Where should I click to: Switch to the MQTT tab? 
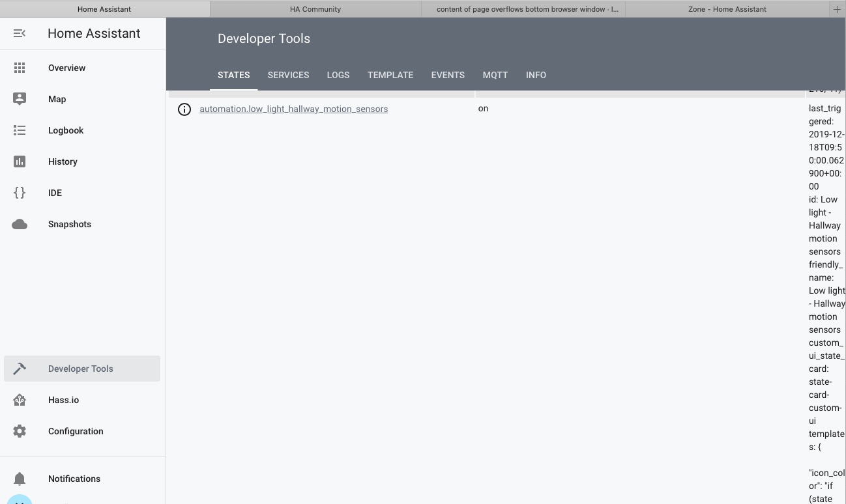pos(495,75)
